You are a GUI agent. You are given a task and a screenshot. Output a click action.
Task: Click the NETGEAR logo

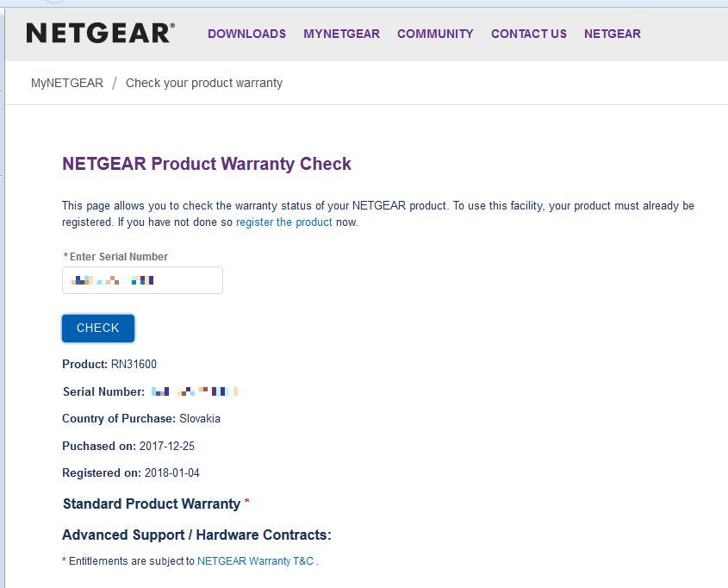point(100,34)
